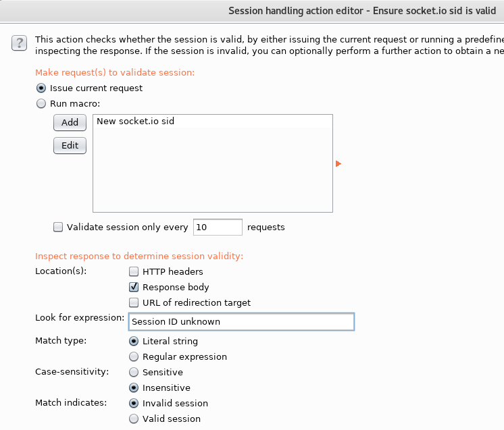
Task: Select Invalid session match indication
Action: point(134,404)
